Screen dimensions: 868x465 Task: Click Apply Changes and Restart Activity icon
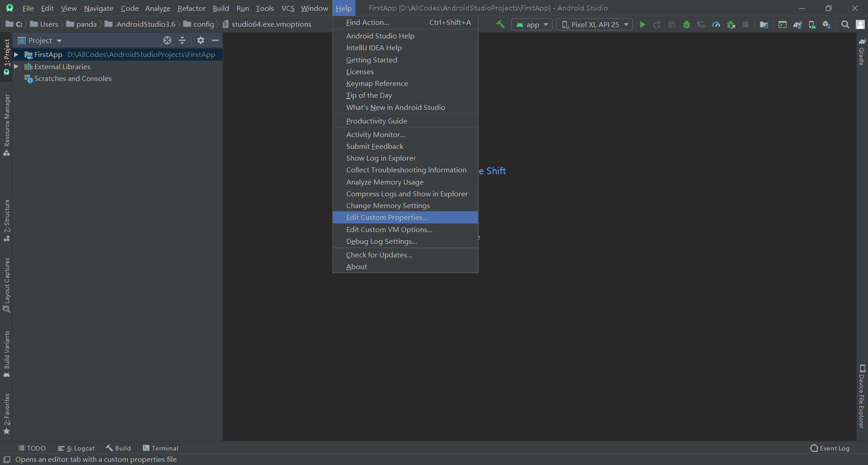click(x=657, y=24)
